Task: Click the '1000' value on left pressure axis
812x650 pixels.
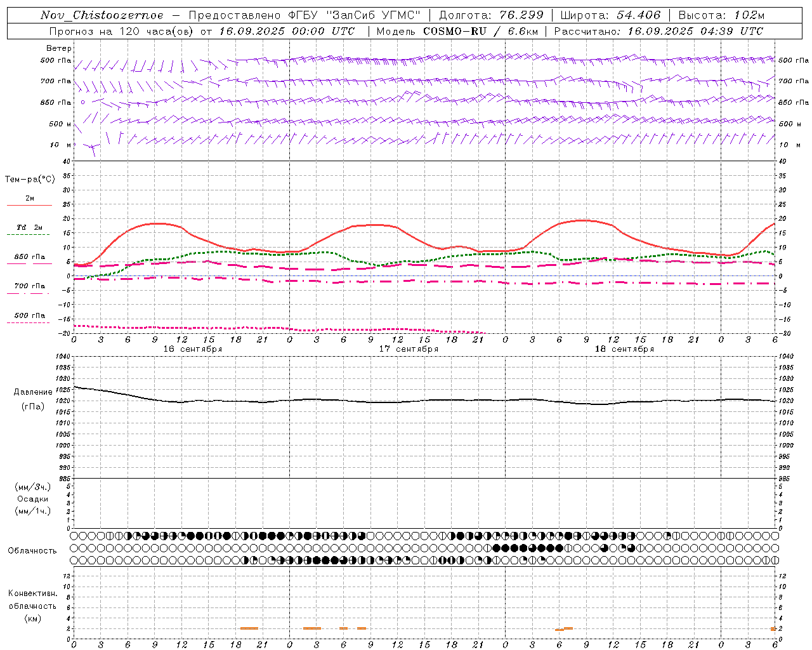Action: pos(62,446)
